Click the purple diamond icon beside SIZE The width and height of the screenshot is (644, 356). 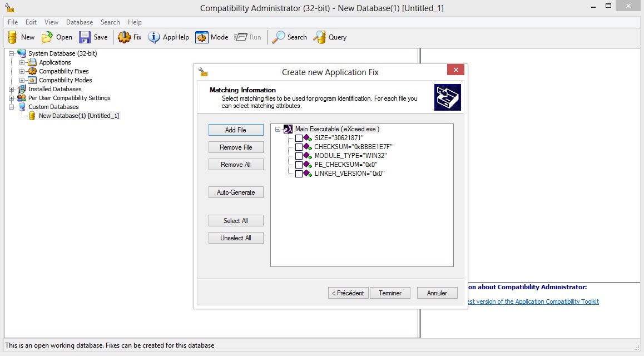[308, 138]
